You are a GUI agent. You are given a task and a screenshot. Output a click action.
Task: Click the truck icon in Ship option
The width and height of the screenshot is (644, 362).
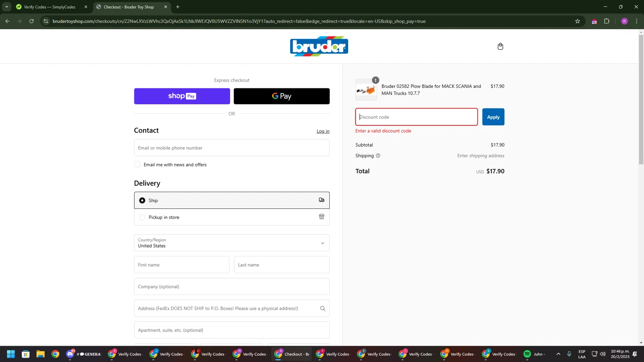pyautogui.click(x=322, y=200)
